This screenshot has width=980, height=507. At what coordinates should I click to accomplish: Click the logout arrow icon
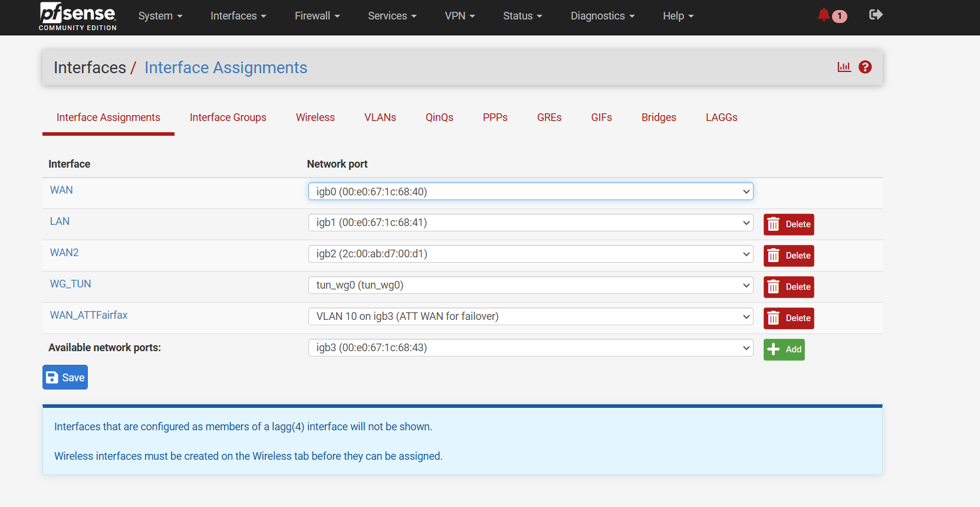(x=876, y=15)
